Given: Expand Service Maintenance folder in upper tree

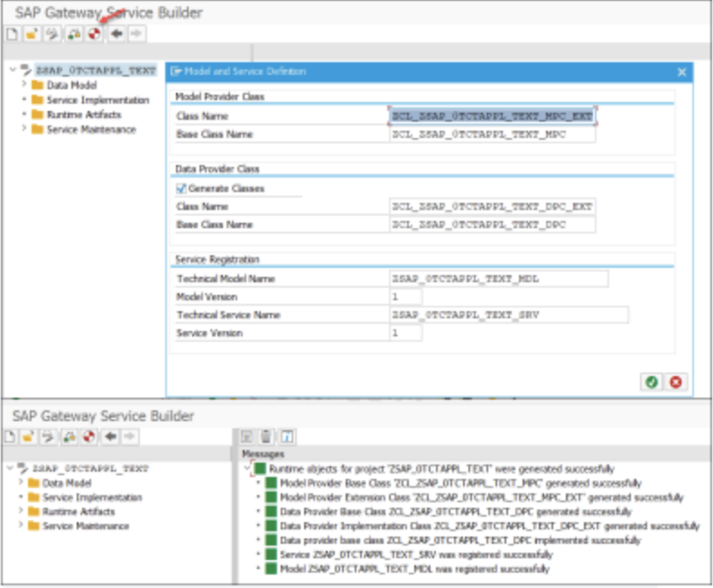Looking at the screenshot, I should (x=24, y=129).
